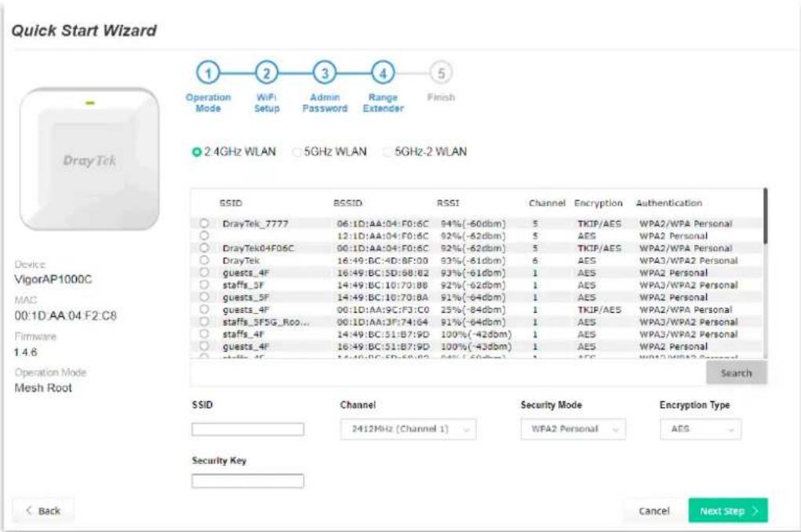Select the staffs_5F5G_Roo... network radio
The height and width of the screenshot is (532, 801).
tap(204, 322)
